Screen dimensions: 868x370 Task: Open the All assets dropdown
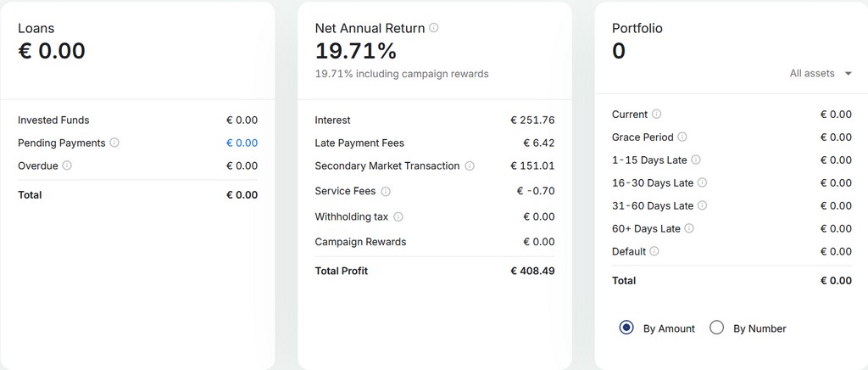pyautogui.click(x=821, y=73)
